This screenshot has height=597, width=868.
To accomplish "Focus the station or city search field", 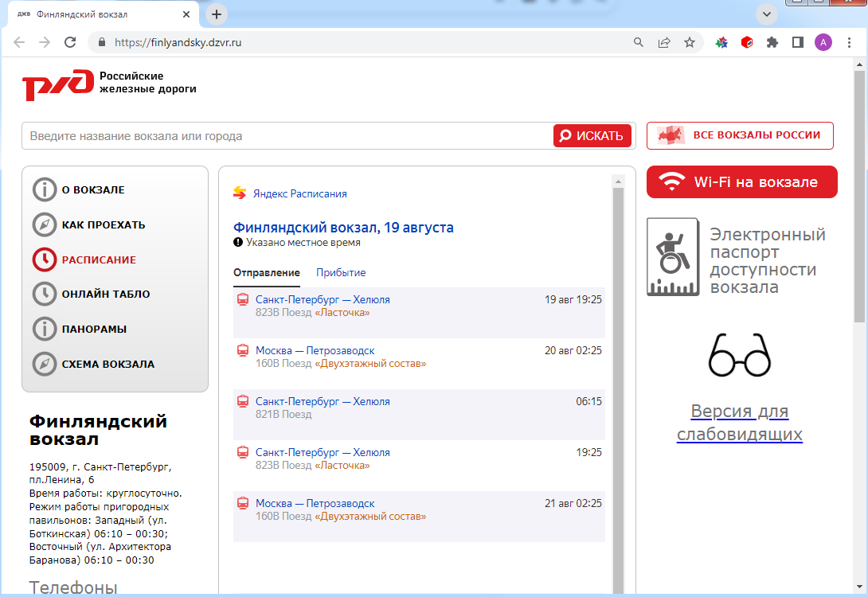I will pyautogui.click(x=287, y=136).
